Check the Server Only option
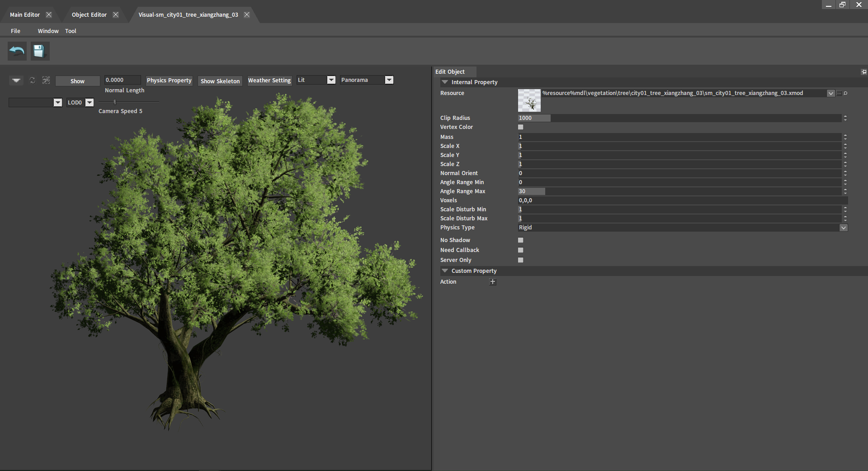The image size is (868, 471). (x=520, y=260)
